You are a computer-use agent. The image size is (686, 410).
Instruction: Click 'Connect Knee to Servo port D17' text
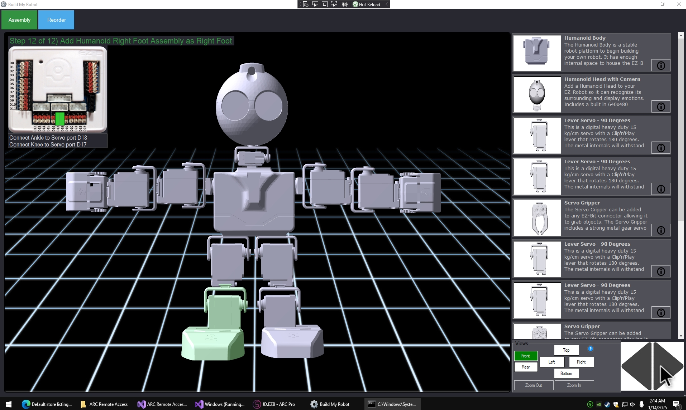coord(48,144)
